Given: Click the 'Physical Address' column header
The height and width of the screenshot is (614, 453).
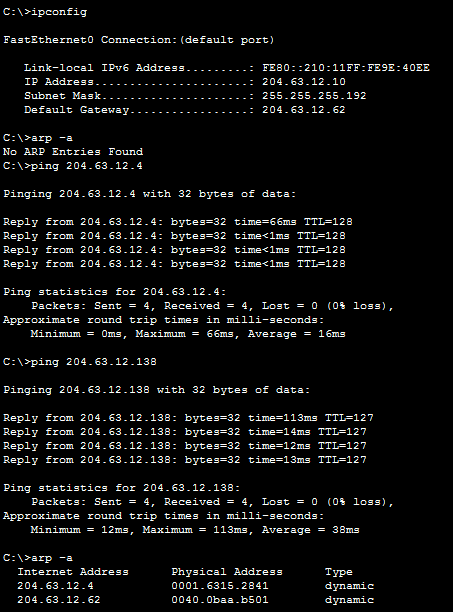Looking at the screenshot, I should click(x=227, y=572).
